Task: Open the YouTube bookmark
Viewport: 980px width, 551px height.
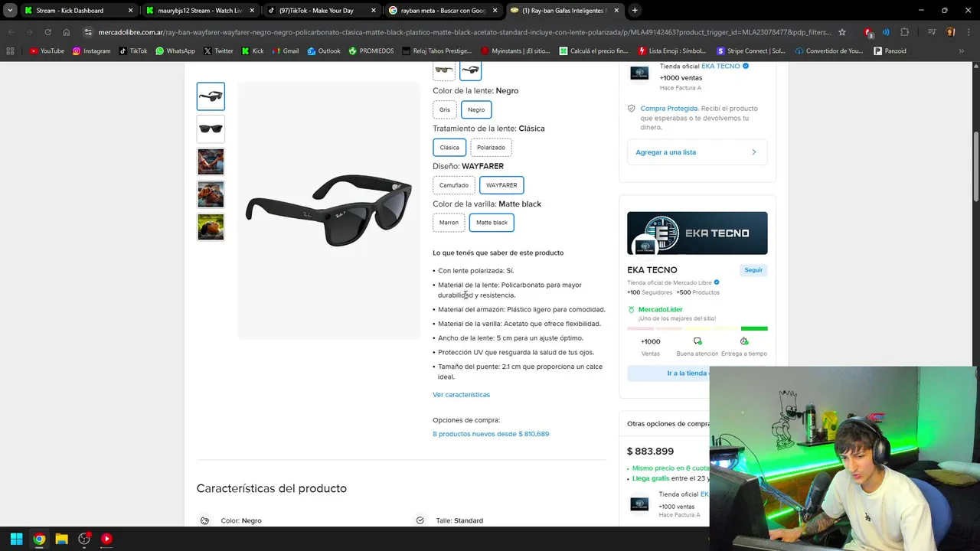Action: point(47,51)
